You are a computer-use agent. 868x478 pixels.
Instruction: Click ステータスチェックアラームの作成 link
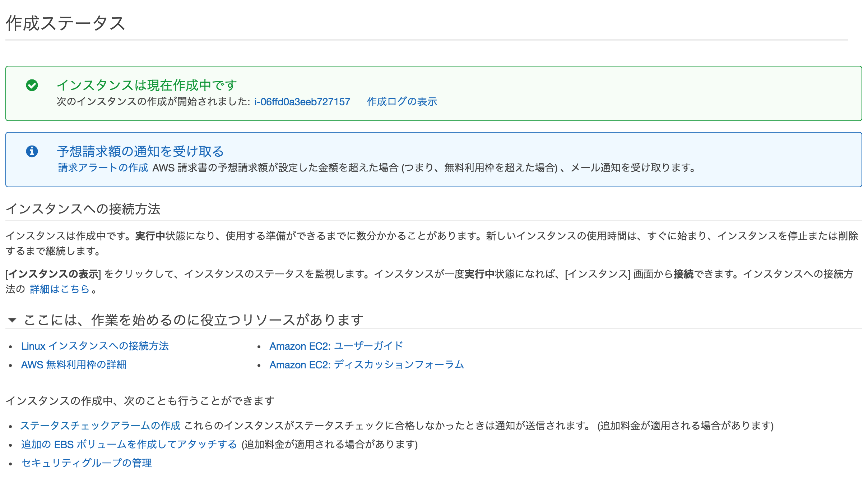click(100, 426)
